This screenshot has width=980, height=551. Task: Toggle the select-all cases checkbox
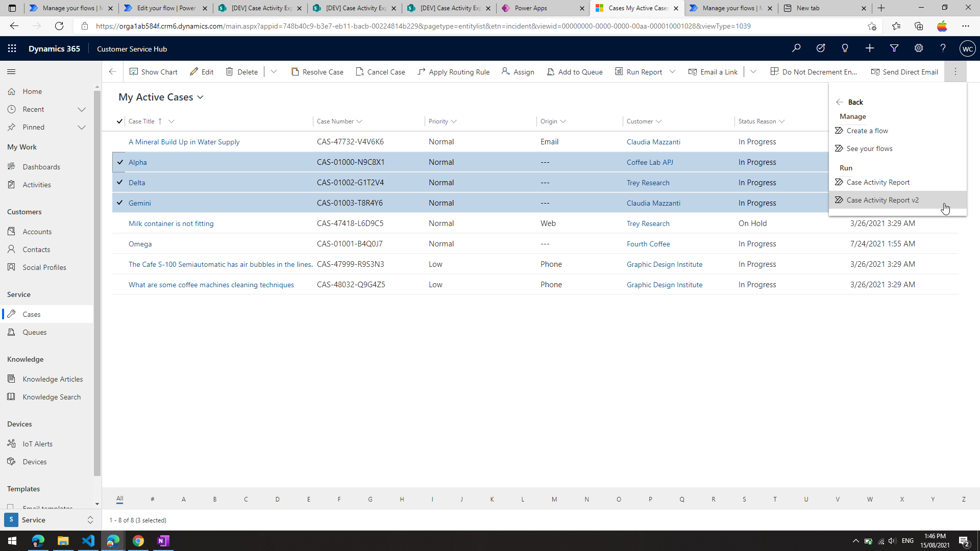click(x=119, y=121)
